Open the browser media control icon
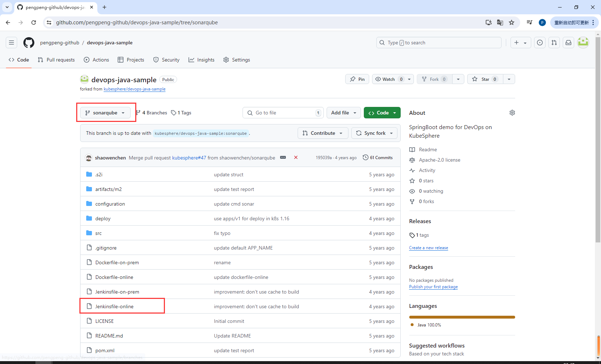 pyautogui.click(x=529, y=23)
